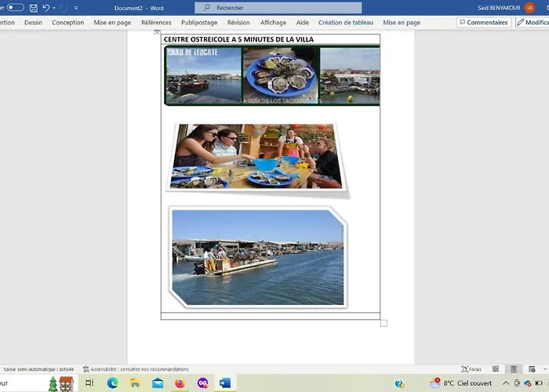Click the Undo arrow icon
This screenshot has width=549, height=392.
46,8
